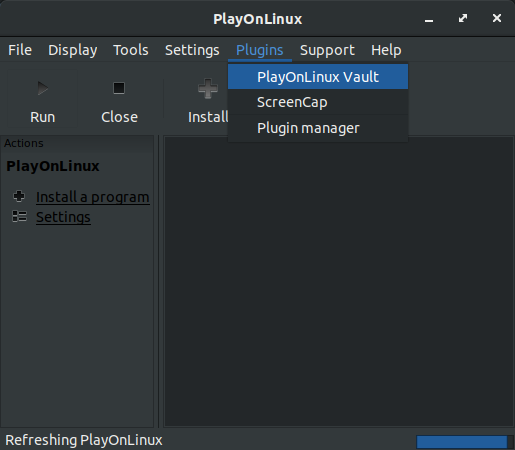Image resolution: width=515 pixels, height=450 pixels.
Task: Click the plus icon beside Install a program
Action: tap(19, 196)
